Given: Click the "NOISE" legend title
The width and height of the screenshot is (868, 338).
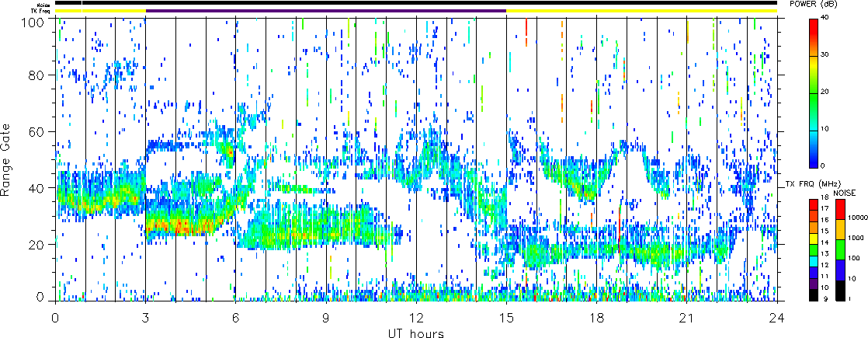Looking at the screenshot, I should tap(845, 192).
